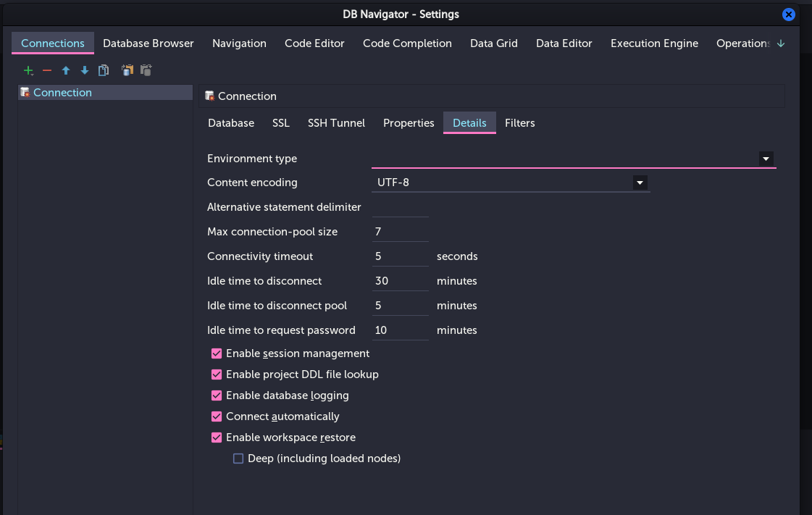Click the red minus remove connection icon

click(x=47, y=70)
